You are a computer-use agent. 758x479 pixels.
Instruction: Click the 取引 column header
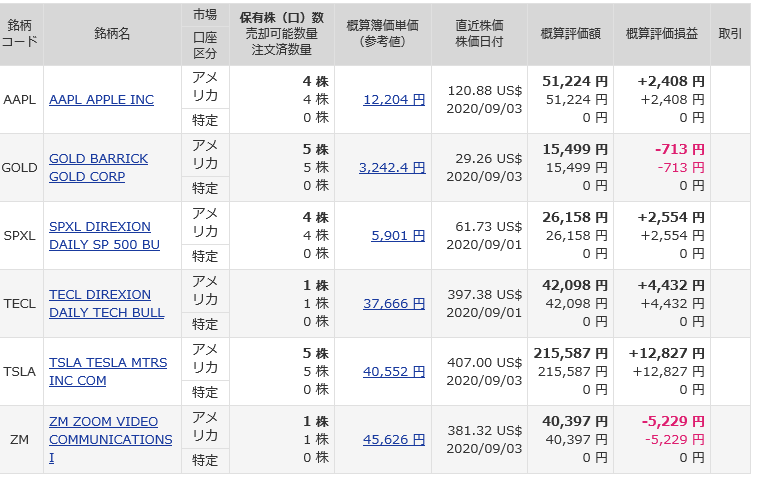point(730,33)
